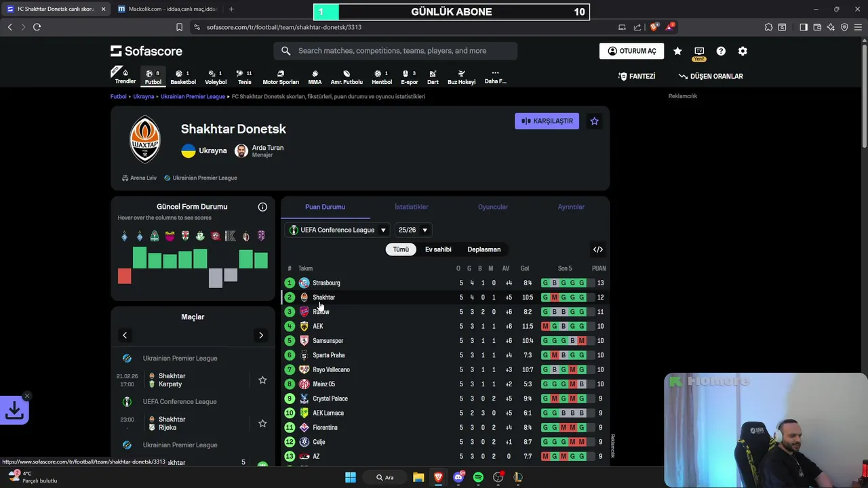
Task: Select the Tenis sport icon
Action: point(244,77)
